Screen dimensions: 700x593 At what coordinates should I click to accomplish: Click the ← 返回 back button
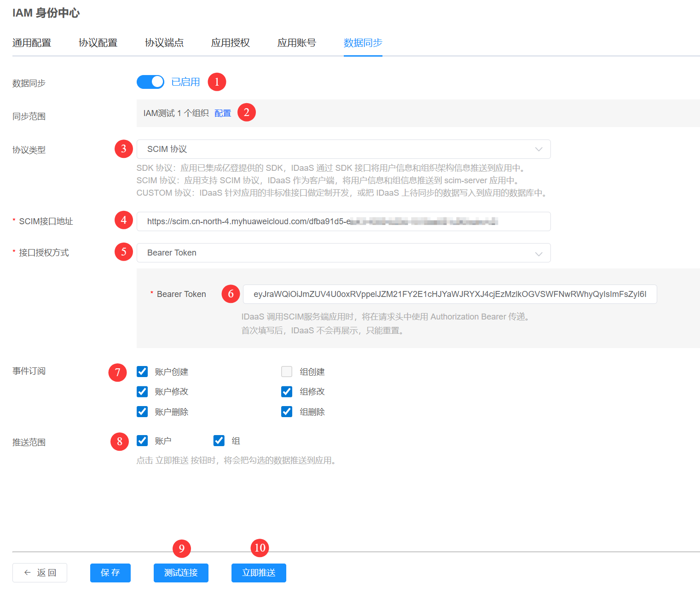40,573
